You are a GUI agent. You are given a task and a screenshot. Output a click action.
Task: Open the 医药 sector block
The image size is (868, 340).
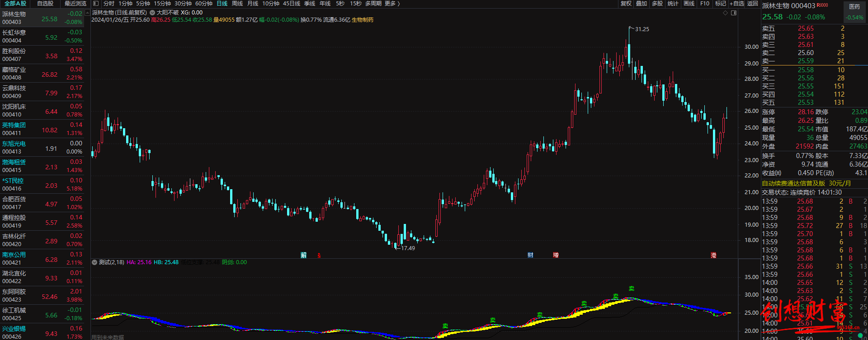(x=854, y=13)
